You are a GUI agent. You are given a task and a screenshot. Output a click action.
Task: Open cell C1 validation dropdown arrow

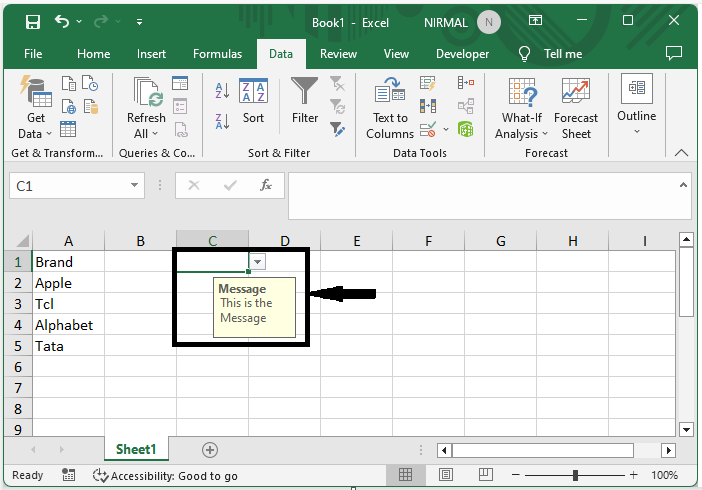[x=257, y=262]
